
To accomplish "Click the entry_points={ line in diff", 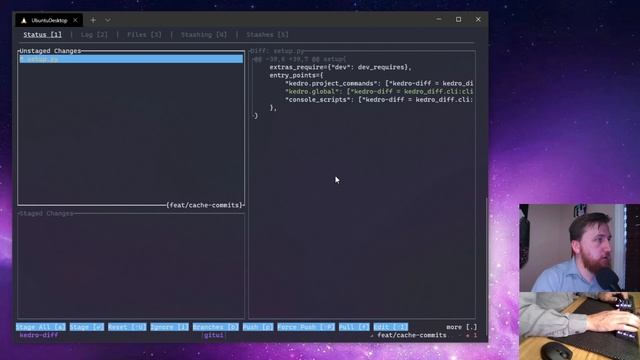I will (x=296, y=76).
